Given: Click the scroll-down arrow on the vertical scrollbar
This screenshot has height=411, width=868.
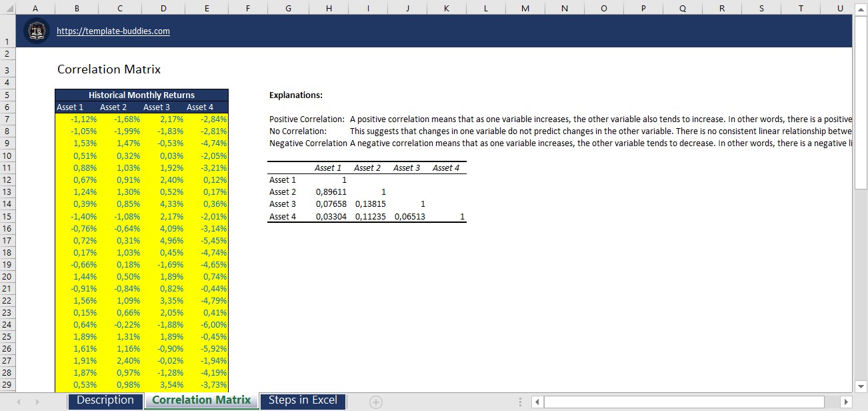Looking at the screenshot, I should (861, 386).
